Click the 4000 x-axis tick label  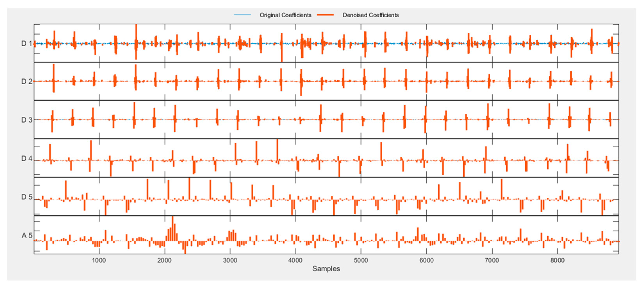(x=295, y=260)
